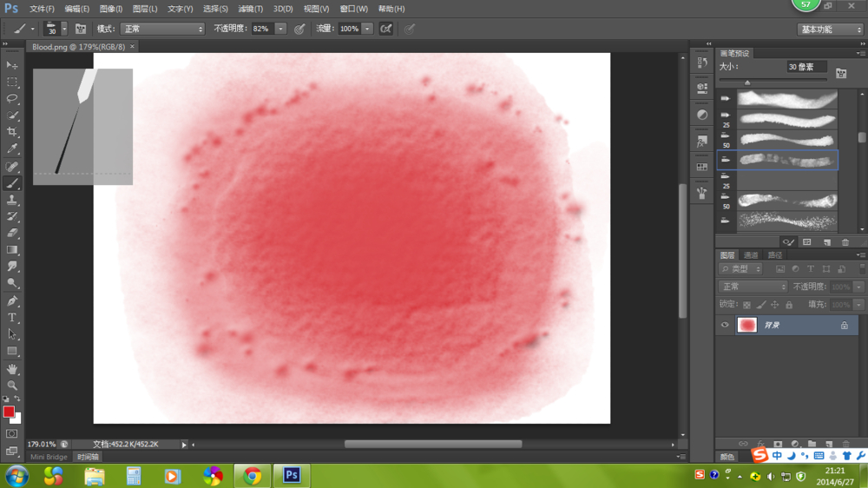
Task: Select the Hand tool
Action: (12, 369)
